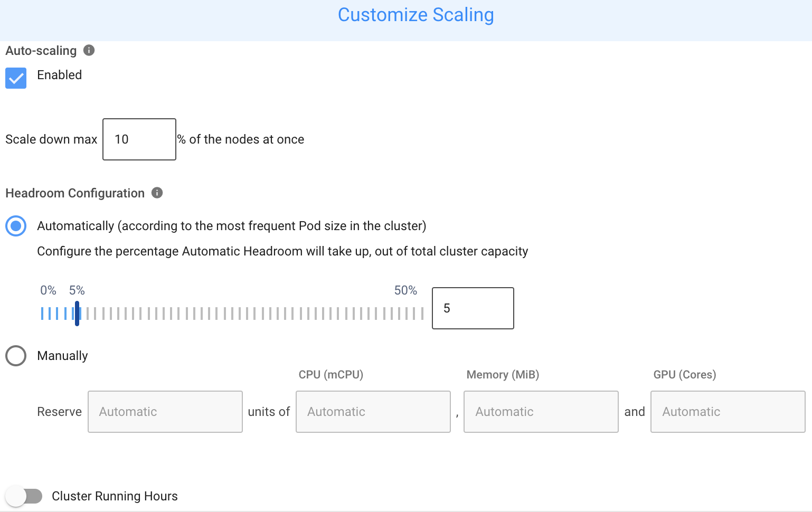The width and height of the screenshot is (812, 512).
Task: Click the headroom slider handle at 5%
Action: point(77,314)
